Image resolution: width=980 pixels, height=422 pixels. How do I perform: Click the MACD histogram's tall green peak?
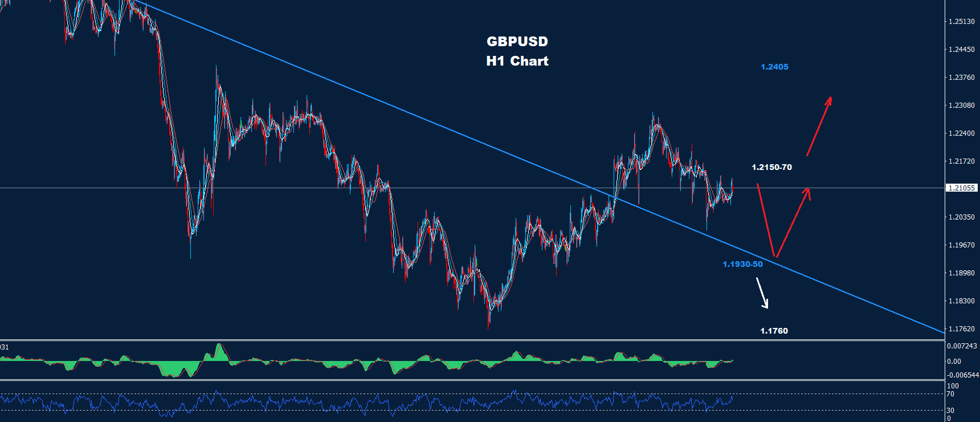(x=219, y=351)
